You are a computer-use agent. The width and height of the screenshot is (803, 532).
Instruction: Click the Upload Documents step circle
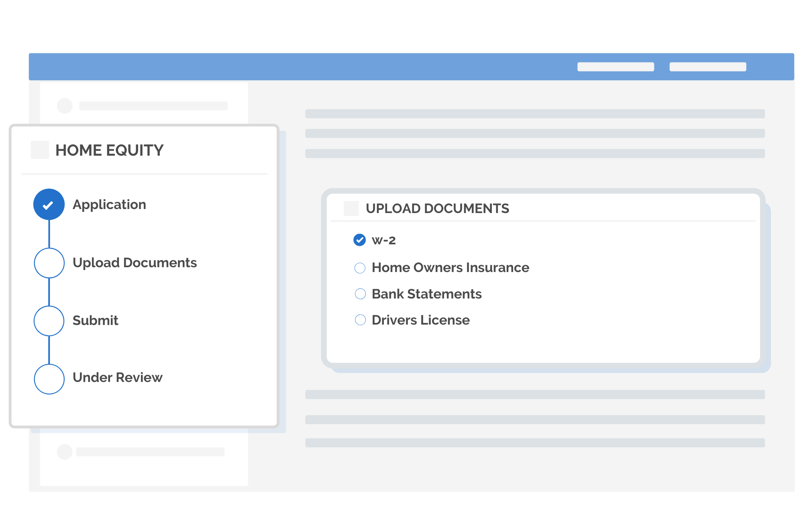pos(49,263)
